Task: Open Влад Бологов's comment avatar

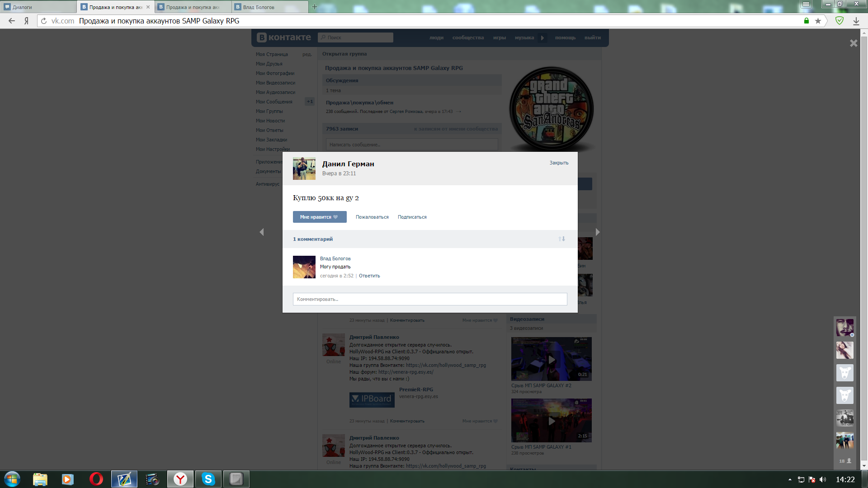Action: click(304, 267)
